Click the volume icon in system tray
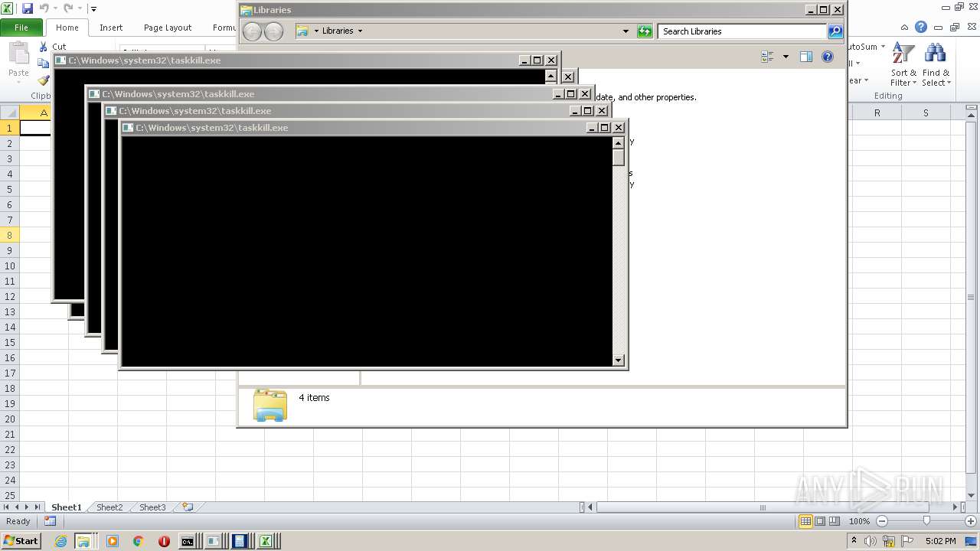Screen dimensions: 980x551 point(871,541)
